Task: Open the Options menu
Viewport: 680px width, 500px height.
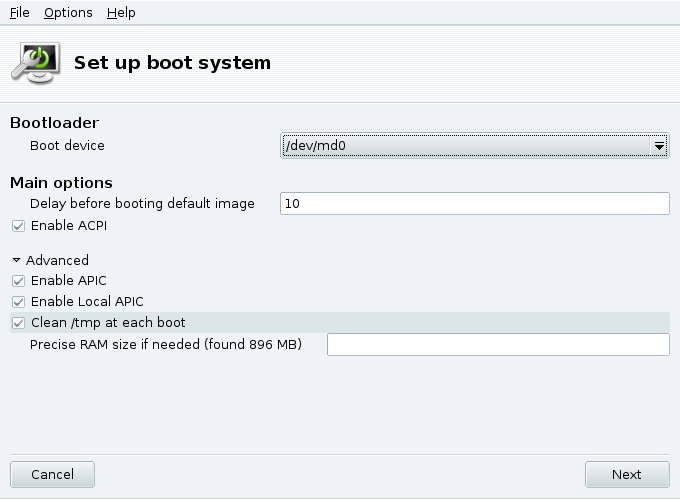Action: coord(68,13)
